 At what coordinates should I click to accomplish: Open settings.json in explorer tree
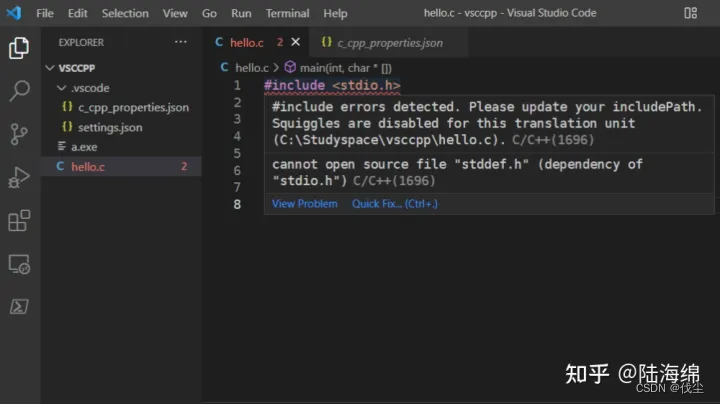click(122, 127)
